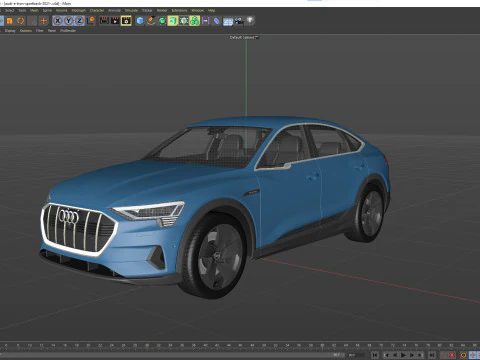Go to end of animation
The image size is (480, 360).
[x=432, y=355]
